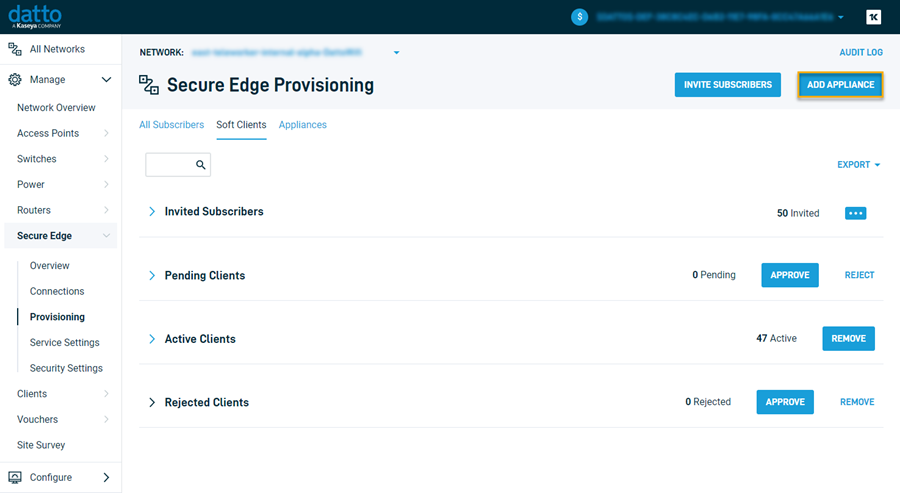
Task: Switch to All Subscribers tab
Action: 172,125
